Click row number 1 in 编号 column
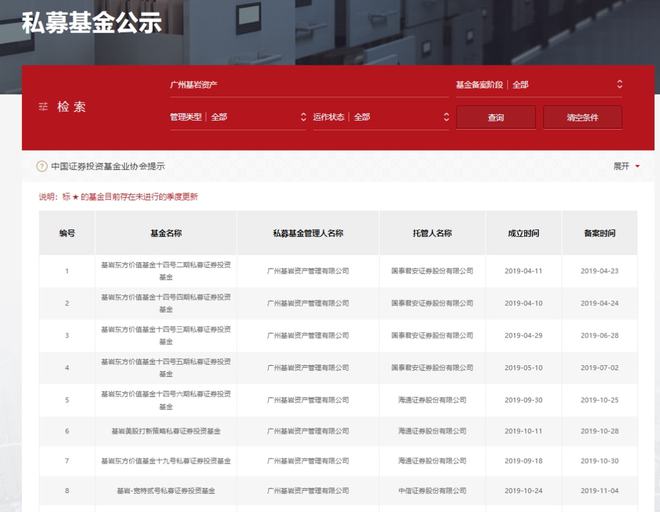Viewport: 660px width, 512px height. 67,271
